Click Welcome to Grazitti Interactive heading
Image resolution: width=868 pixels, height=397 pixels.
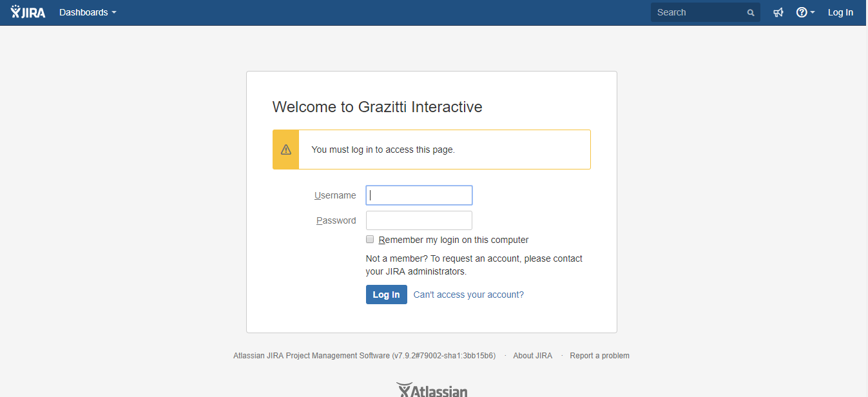pyautogui.click(x=378, y=107)
